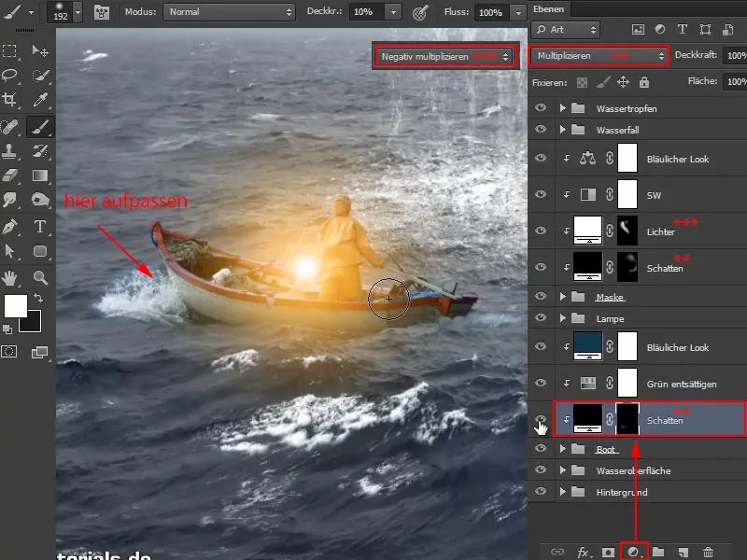Screen dimensions: 747x560
Task: Reset default foreground background colors
Action: click(x=7, y=329)
